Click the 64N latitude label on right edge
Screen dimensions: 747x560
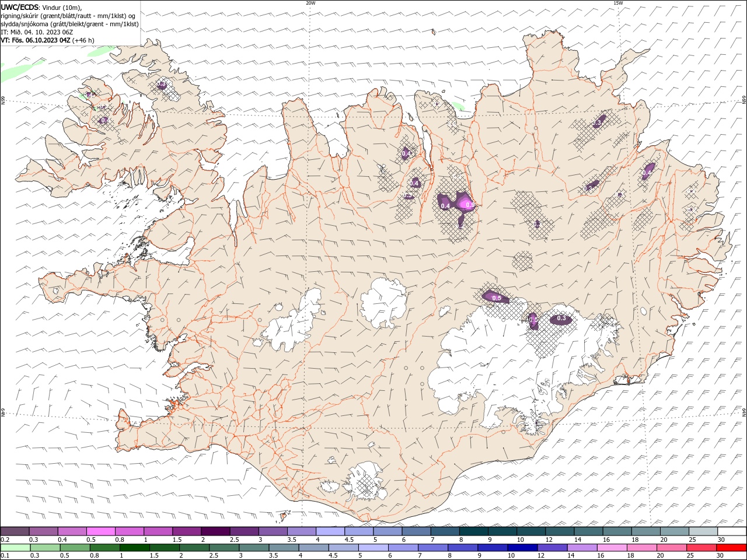tap(744, 412)
